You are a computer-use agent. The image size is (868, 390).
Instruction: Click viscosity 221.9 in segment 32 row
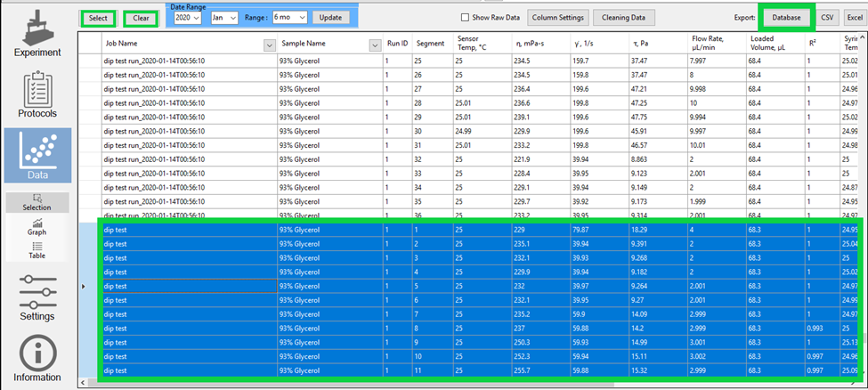point(541,159)
